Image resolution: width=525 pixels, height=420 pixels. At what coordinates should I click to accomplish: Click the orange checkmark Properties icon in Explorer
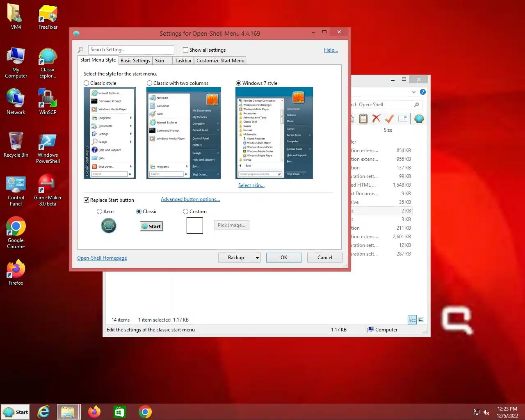click(x=389, y=119)
